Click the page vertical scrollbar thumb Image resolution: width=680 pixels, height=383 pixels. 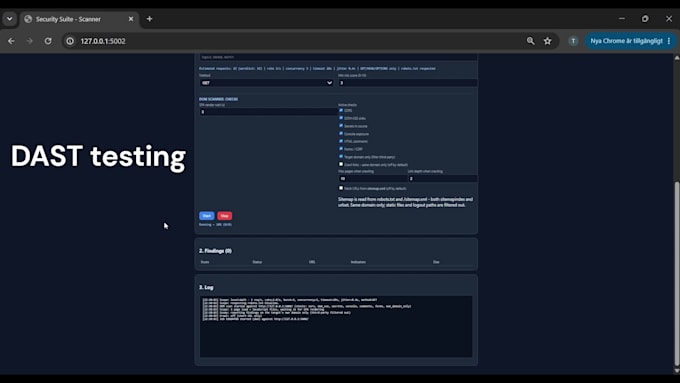pyautogui.click(x=677, y=274)
